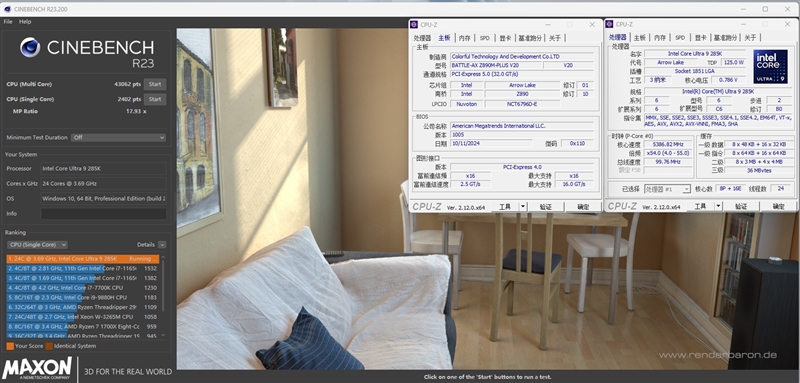Select ranking row Intel Xeon W-3265M

tap(83, 317)
